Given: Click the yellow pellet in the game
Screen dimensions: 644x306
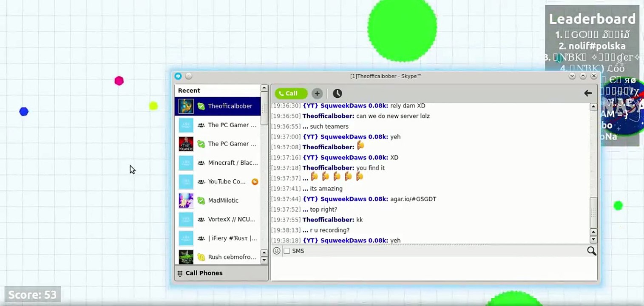Looking at the screenshot, I should (153, 106).
